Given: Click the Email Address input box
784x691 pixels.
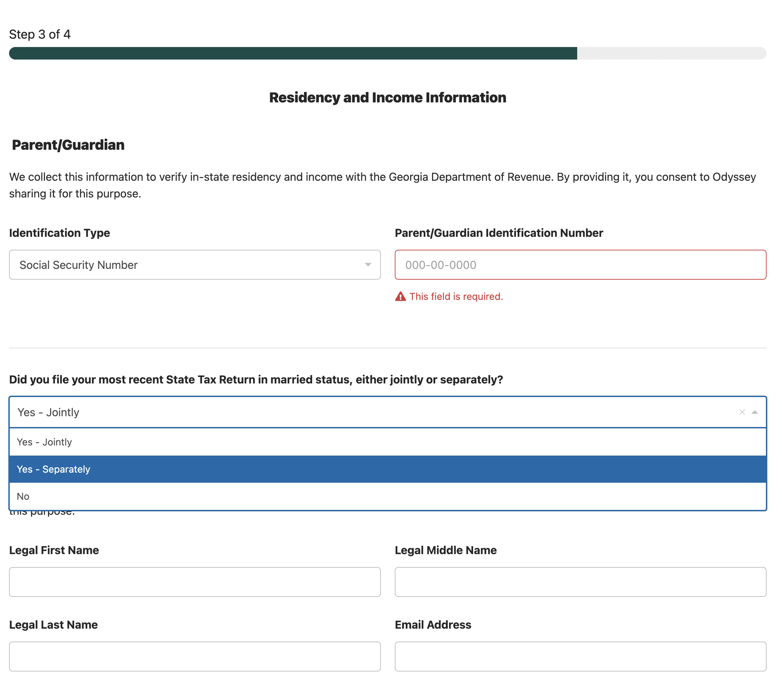Looking at the screenshot, I should (580, 656).
